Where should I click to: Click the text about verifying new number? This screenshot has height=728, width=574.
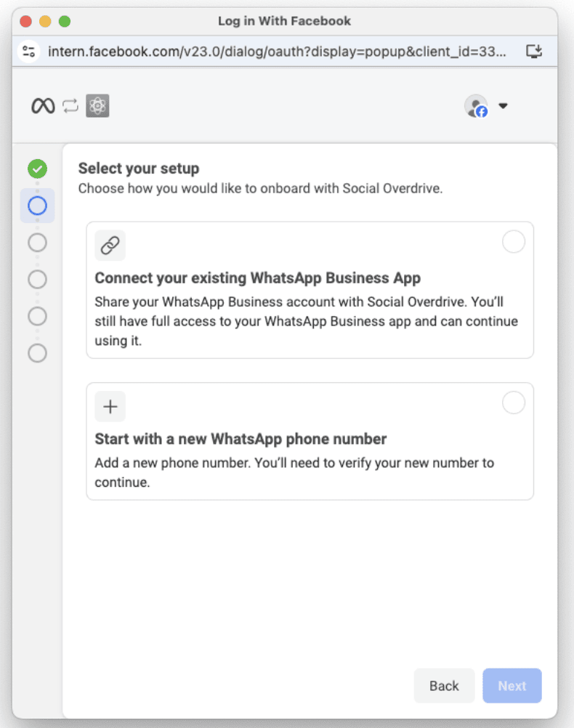click(294, 472)
